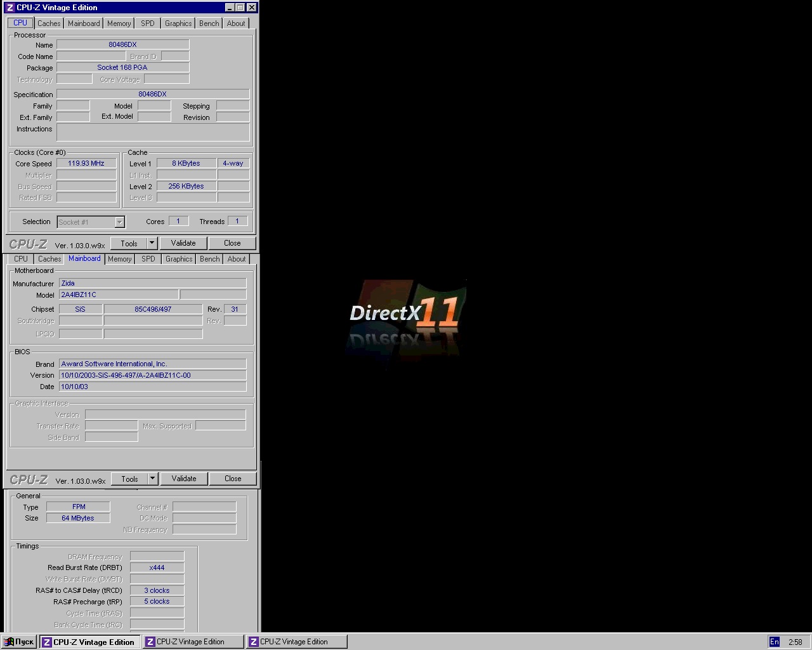Click the CPU-Z title bar icon

[10, 8]
